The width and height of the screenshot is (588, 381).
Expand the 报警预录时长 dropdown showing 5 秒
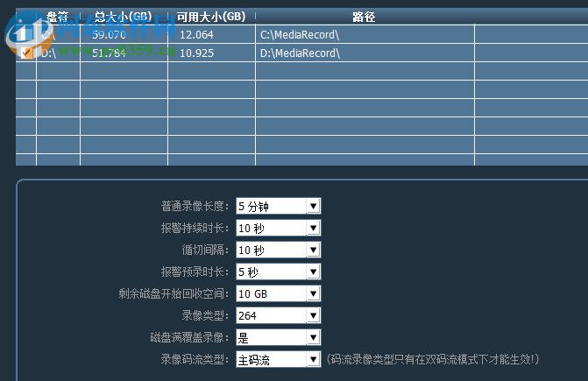click(279, 272)
